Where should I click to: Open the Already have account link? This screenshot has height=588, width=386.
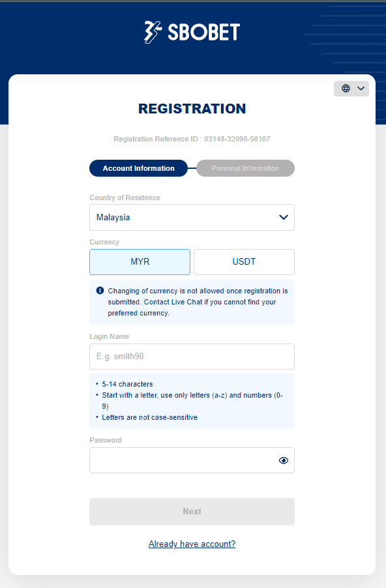[x=192, y=544]
